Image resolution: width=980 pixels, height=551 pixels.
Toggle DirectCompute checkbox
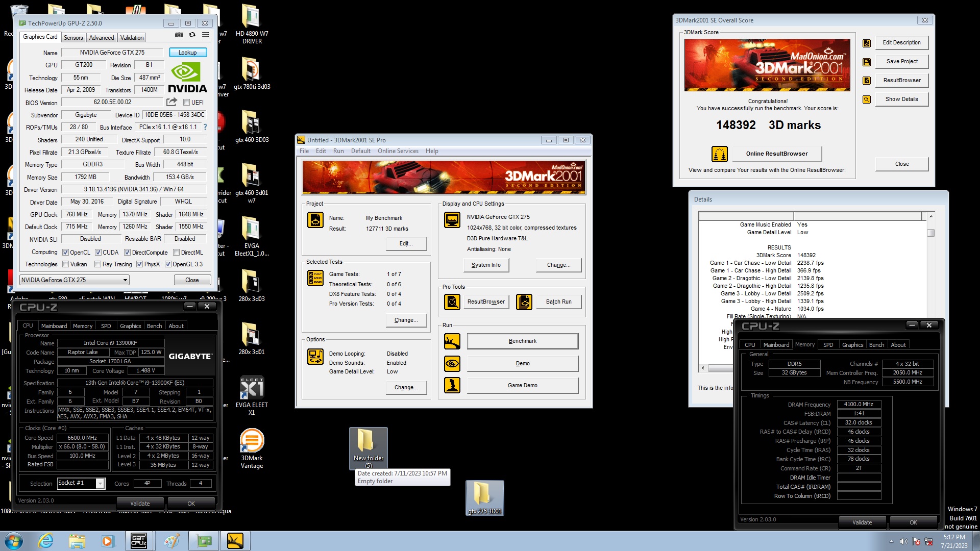pos(128,253)
